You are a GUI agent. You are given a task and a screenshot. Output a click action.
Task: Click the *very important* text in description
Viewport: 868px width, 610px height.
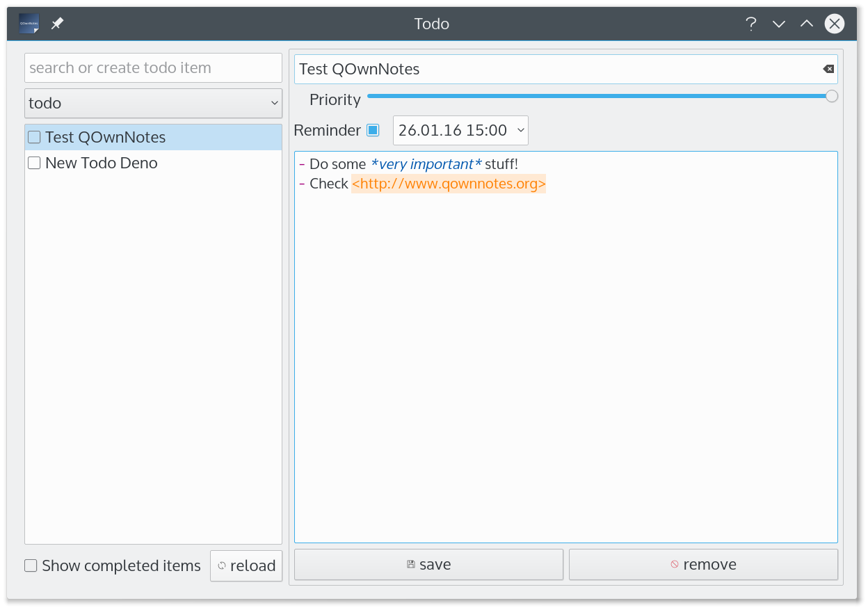[x=426, y=164]
